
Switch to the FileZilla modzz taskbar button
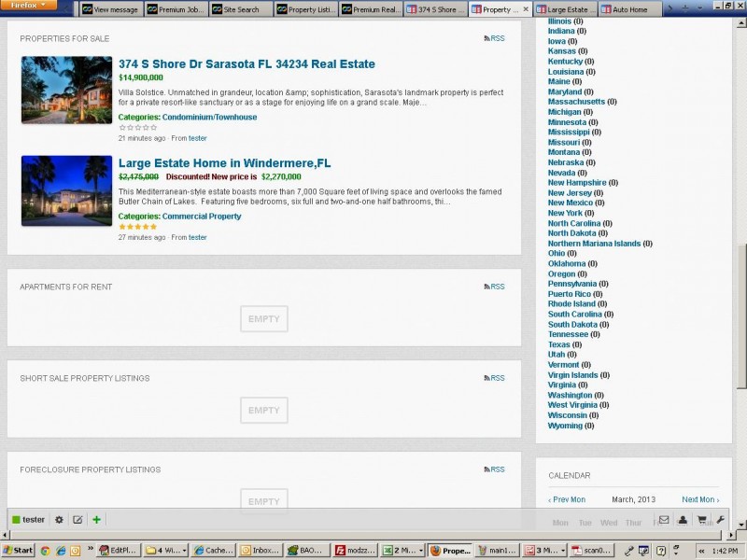355,551
